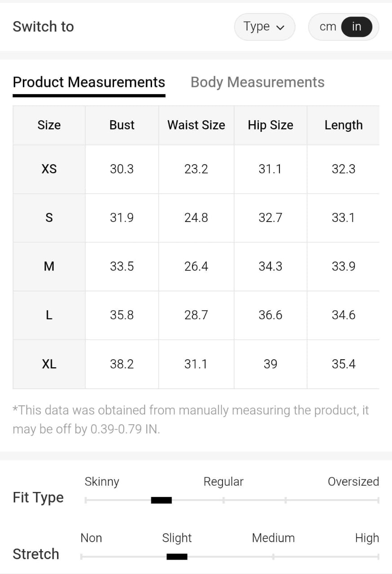Select the XL size row
Screen dimensions: 392x574
pos(49,364)
